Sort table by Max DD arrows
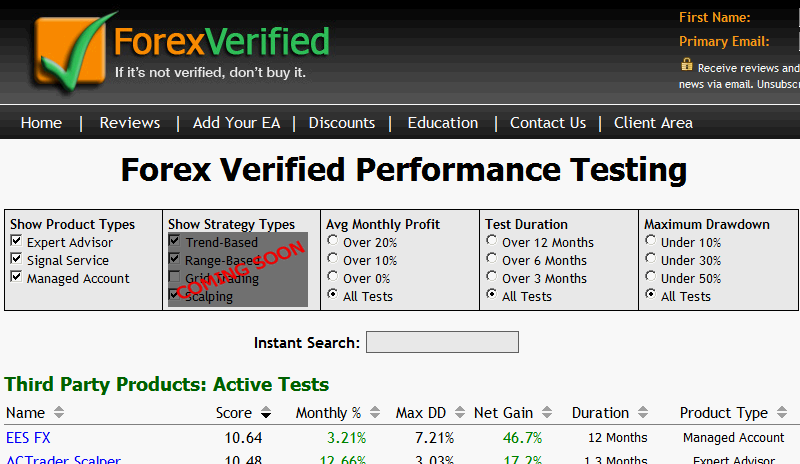 (x=460, y=412)
